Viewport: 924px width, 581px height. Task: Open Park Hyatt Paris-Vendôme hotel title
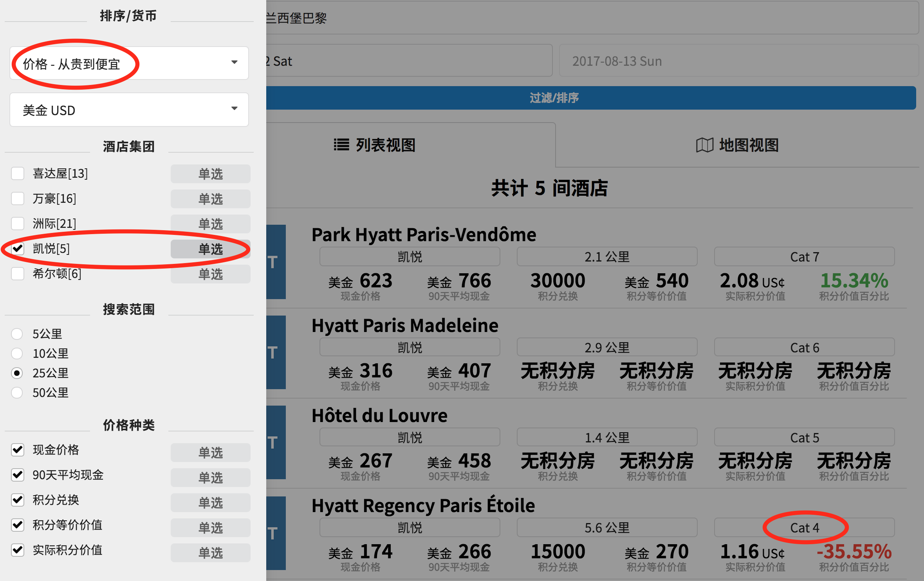point(424,235)
